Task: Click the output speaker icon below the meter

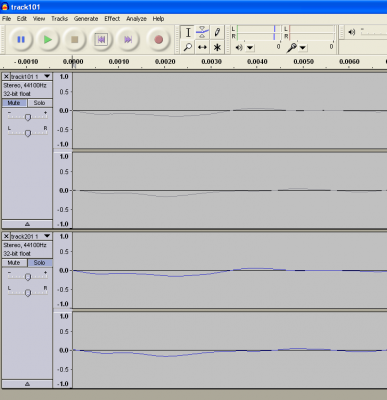Action: coord(239,47)
